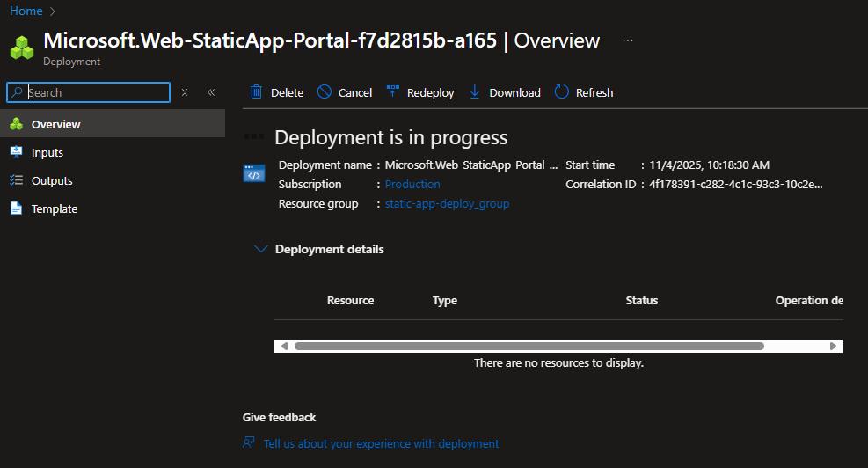Collapse the Deployment details chevron
This screenshot has height=468, width=868.
[x=260, y=249]
